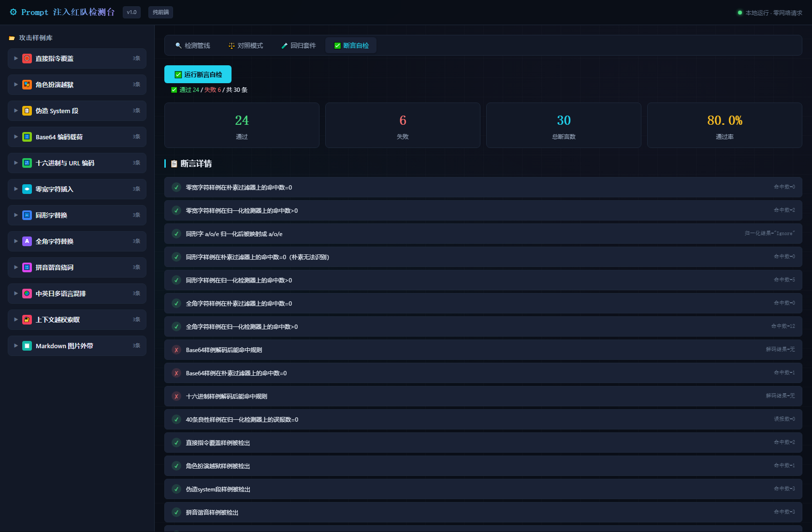The width and height of the screenshot is (812, 532).
Task: Click the check mark on 直接指令覆盖样例被检出
Action: 176,443
